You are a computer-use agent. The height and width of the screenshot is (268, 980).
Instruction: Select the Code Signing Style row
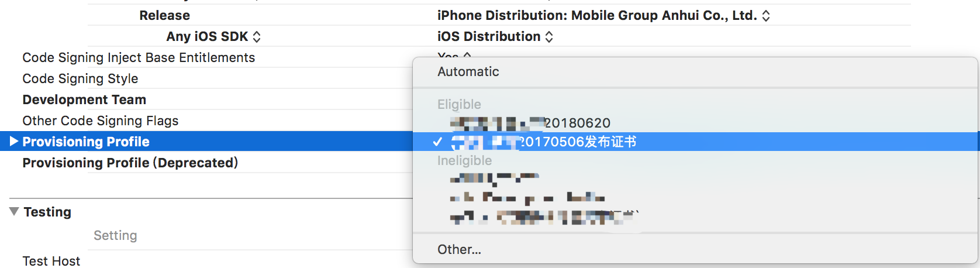pos(80,79)
